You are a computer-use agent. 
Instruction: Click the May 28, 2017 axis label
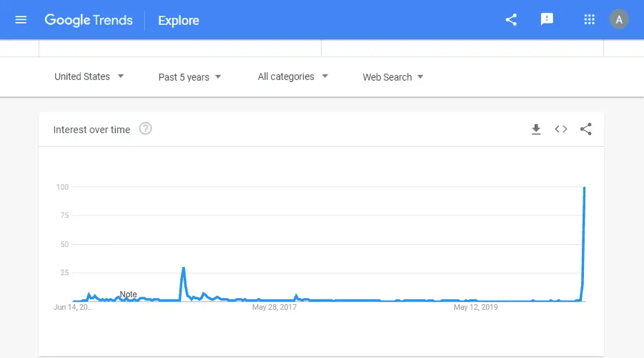pyautogui.click(x=274, y=307)
